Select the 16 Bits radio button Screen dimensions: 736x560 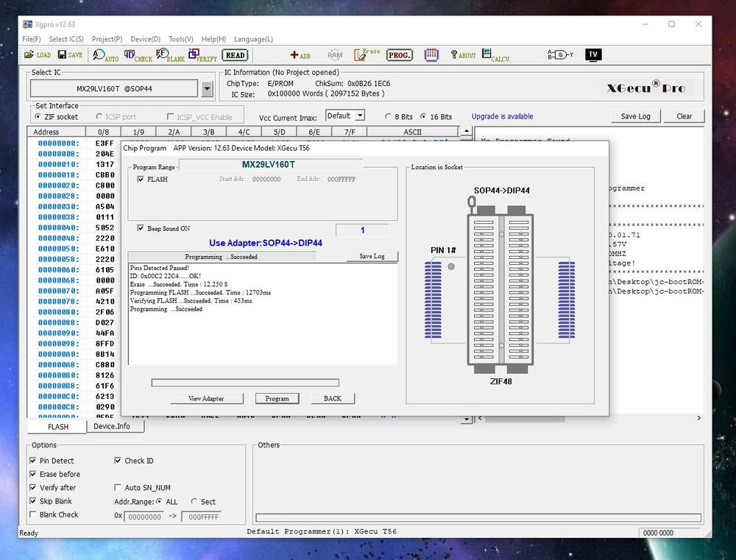(423, 116)
